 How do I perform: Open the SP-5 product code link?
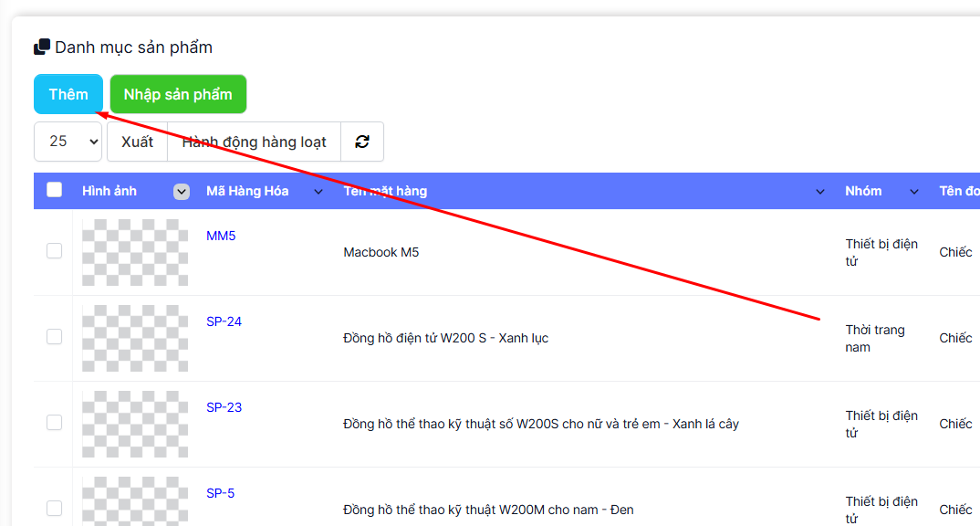click(x=220, y=493)
